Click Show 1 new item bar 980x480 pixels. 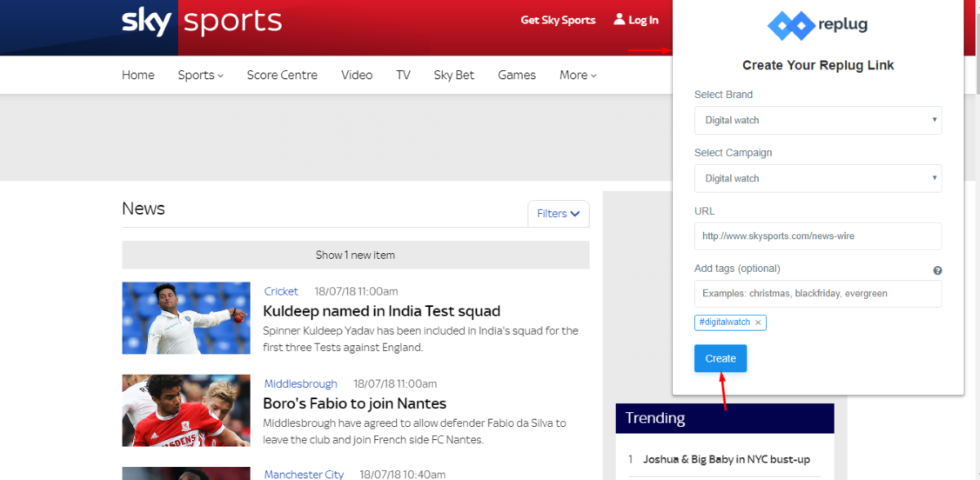[x=355, y=255]
